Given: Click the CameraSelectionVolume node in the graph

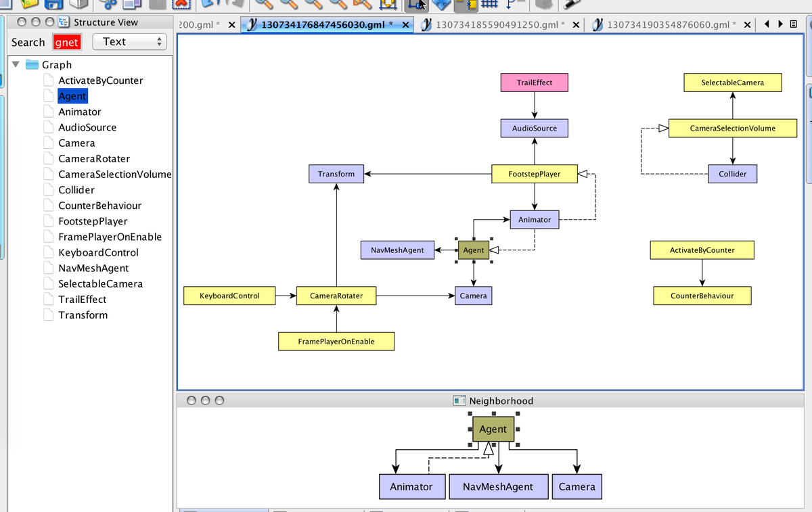Looking at the screenshot, I should tap(733, 128).
